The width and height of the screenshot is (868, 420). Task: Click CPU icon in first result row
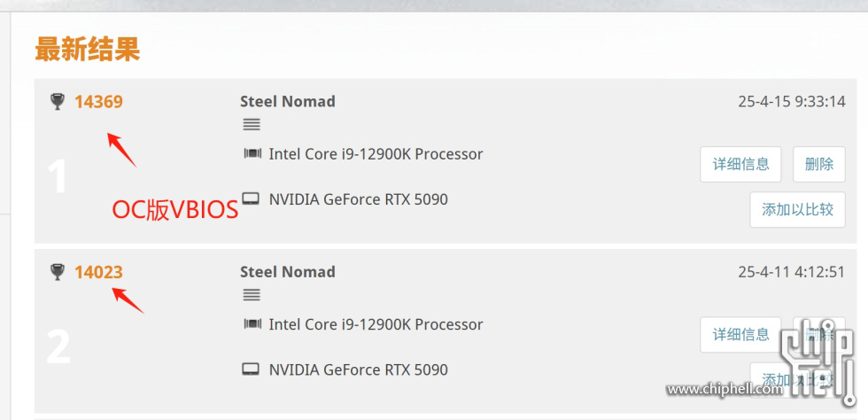[x=252, y=153]
